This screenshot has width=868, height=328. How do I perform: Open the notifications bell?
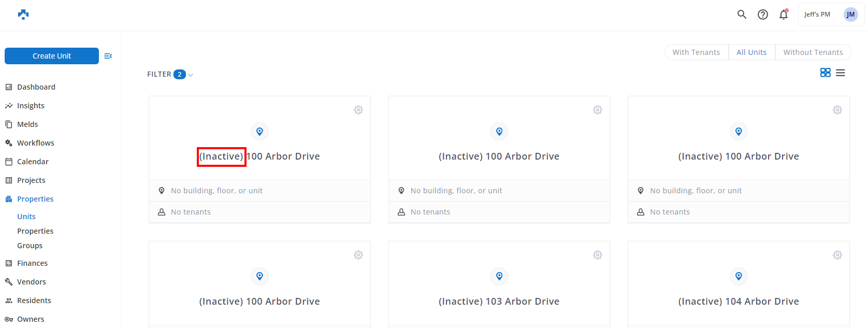783,15
